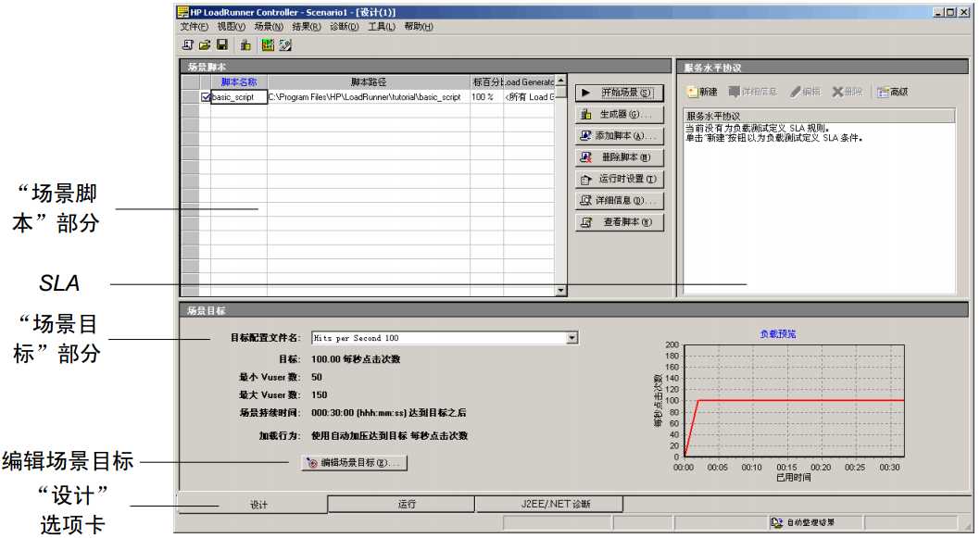Click the 100 % percentage cell
The height and width of the screenshot is (538, 980).
coord(486,97)
